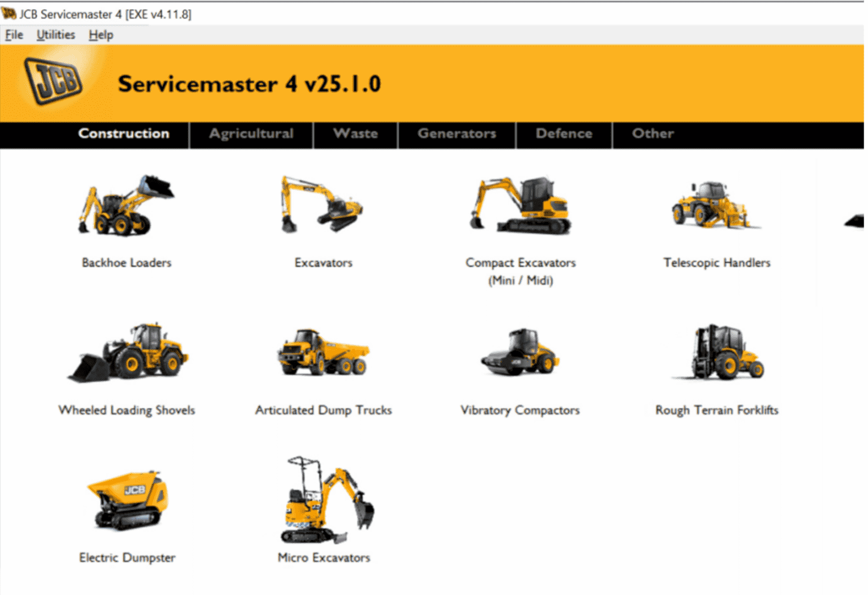The height and width of the screenshot is (595, 868).
Task: Select the Compact Excavators machine image
Action: click(520, 205)
